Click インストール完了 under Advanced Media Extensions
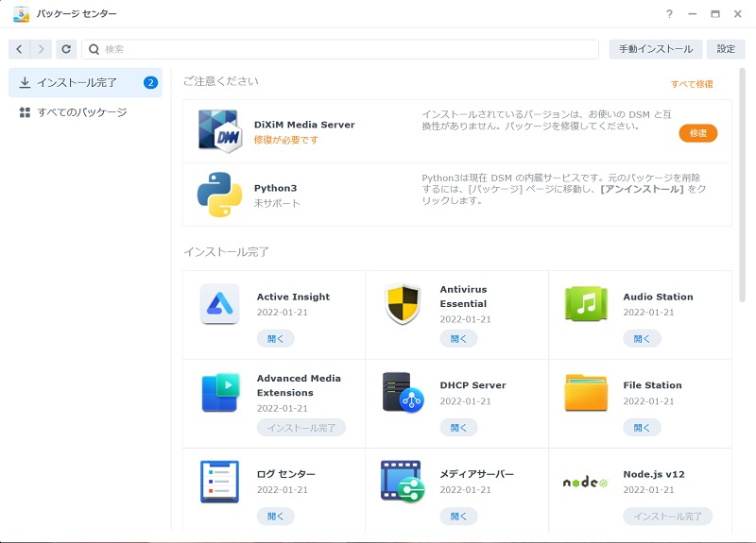756x543 pixels. click(x=301, y=428)
